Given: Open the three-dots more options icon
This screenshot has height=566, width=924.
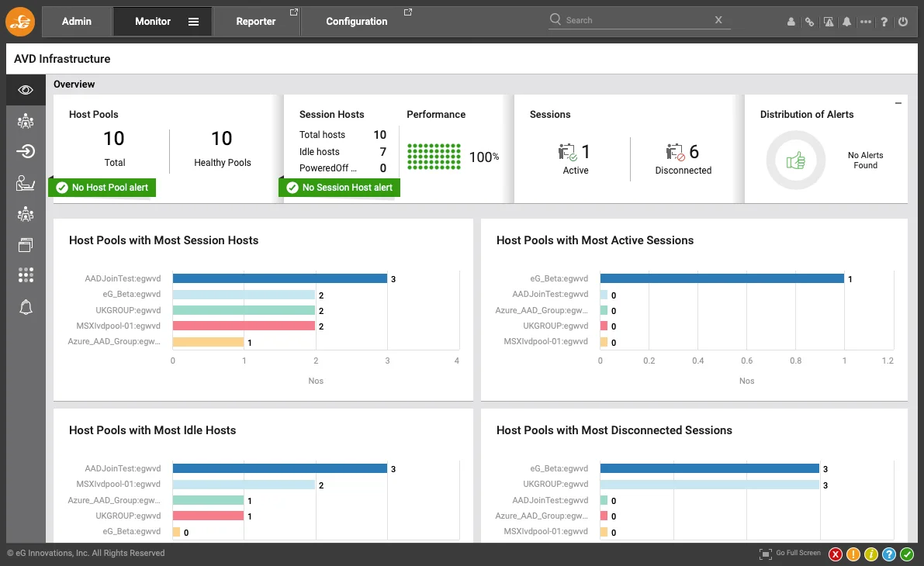Looking at the screenshot, I should 866,22.
